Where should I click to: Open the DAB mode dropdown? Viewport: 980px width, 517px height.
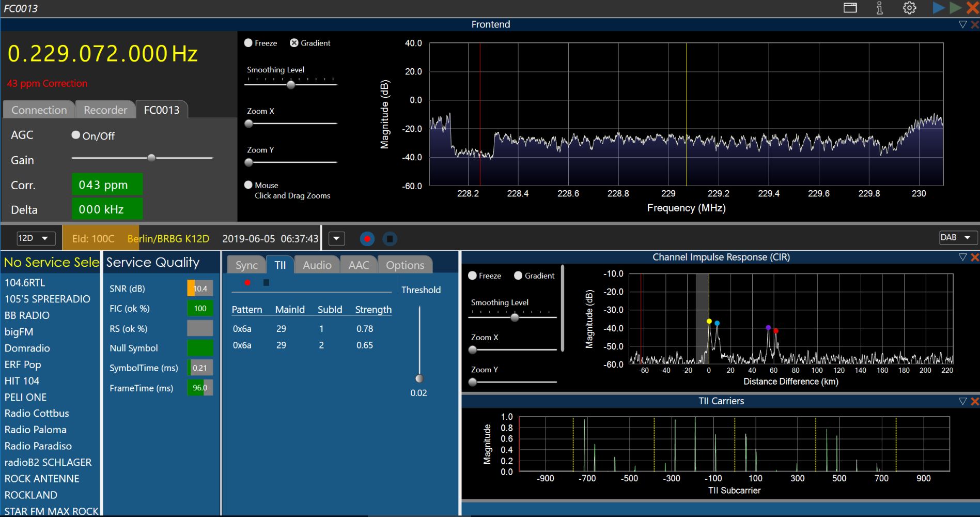pos(957,237)
